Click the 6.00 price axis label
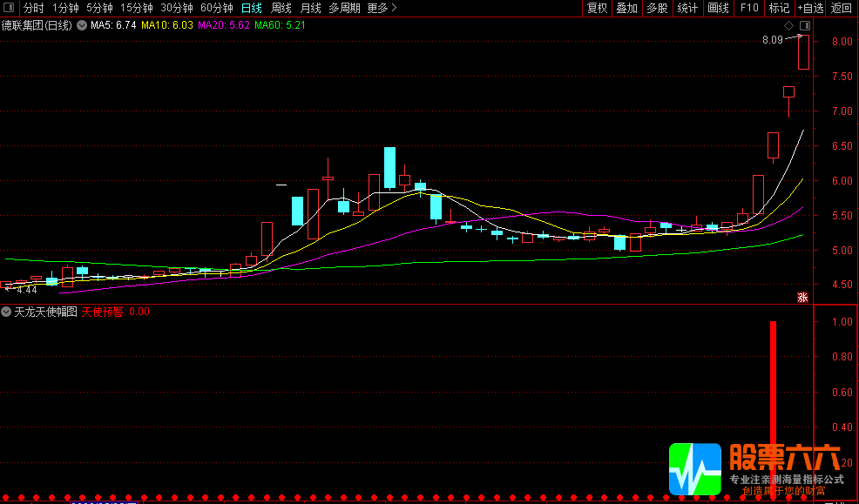Viewport: 859px width, 504px height. click(842, 180)
